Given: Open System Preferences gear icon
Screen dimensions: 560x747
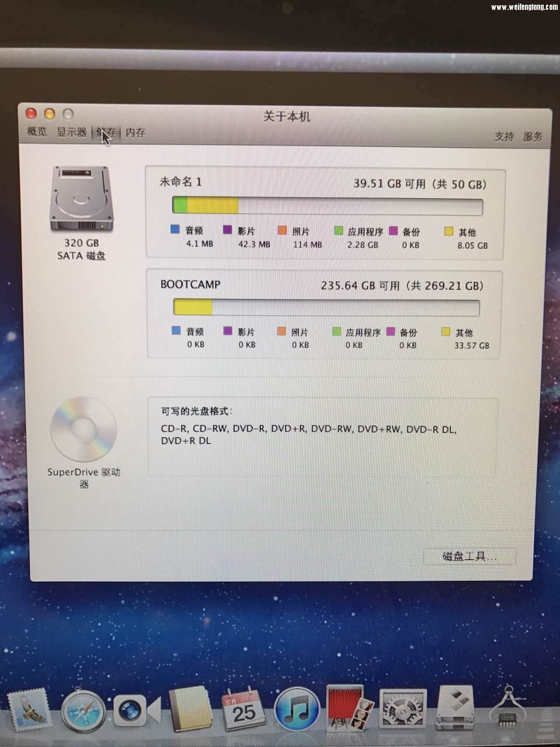Looking at the screenshot, I should pos(403,709).
